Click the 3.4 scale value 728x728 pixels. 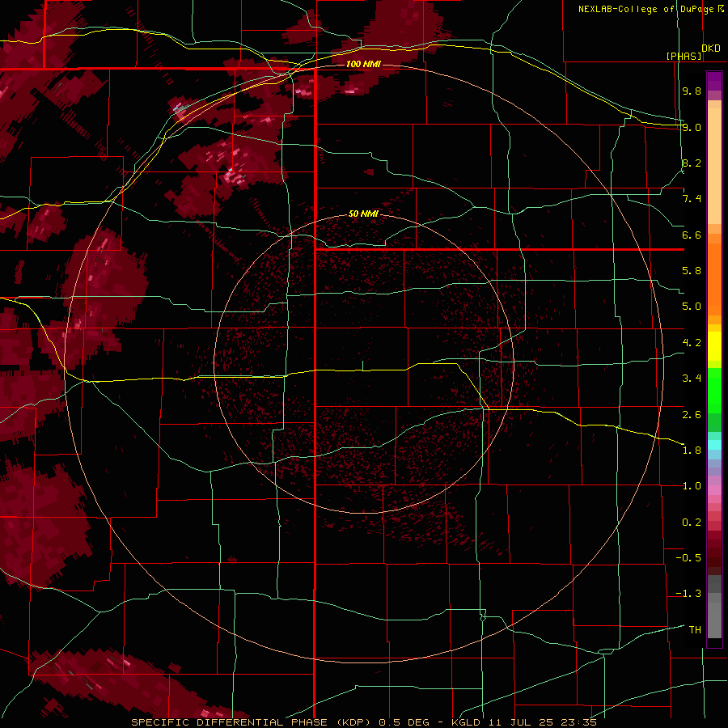coord(692,379)
